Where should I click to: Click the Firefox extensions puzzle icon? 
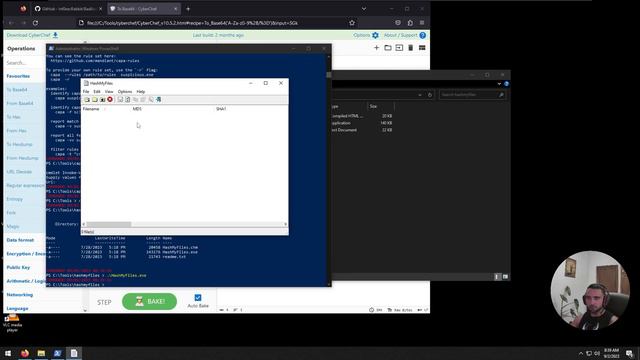coord(410,23)
